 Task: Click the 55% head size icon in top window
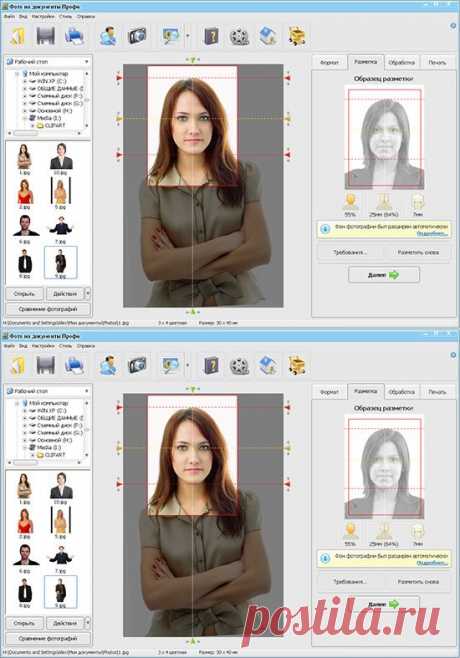[x=350, y=202]
